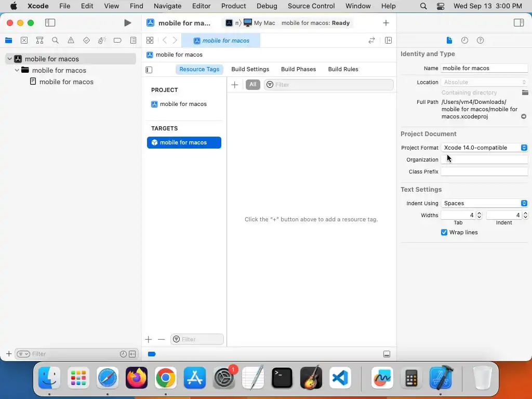Open the Find navigator magnifier icon
Viewport: 532px width, 399px height.
pyautogui.click(x=55, y=41)
